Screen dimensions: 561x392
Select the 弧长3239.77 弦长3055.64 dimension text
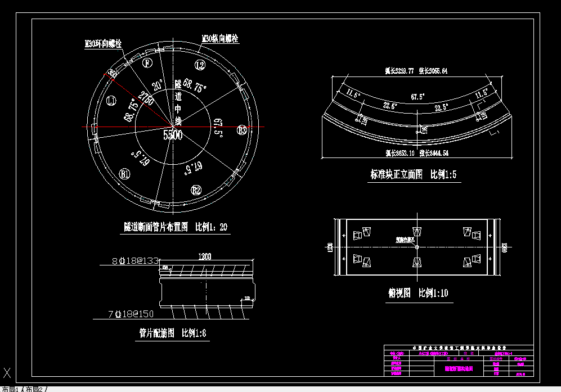pyautogui.click(x=416, y=71)
